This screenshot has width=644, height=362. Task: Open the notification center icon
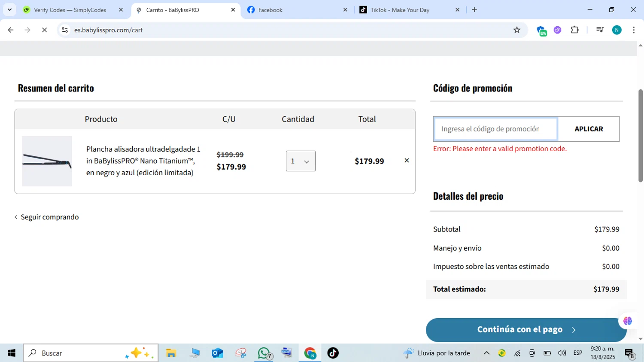click(x=630, y=353)
